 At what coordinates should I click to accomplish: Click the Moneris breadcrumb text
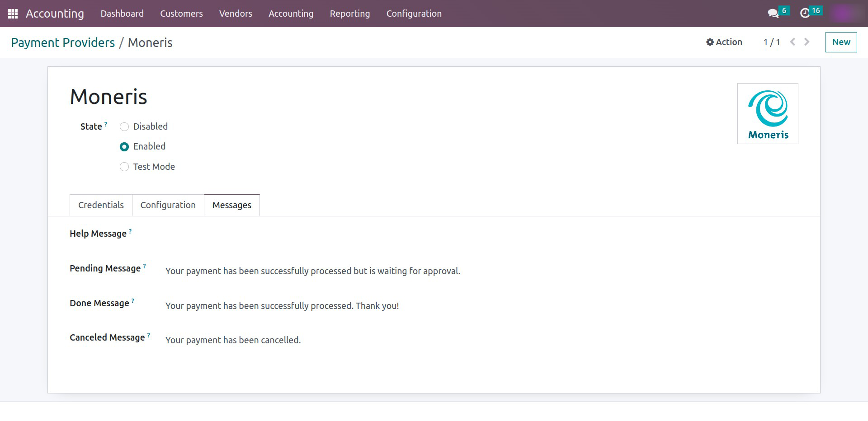(150, 42)
